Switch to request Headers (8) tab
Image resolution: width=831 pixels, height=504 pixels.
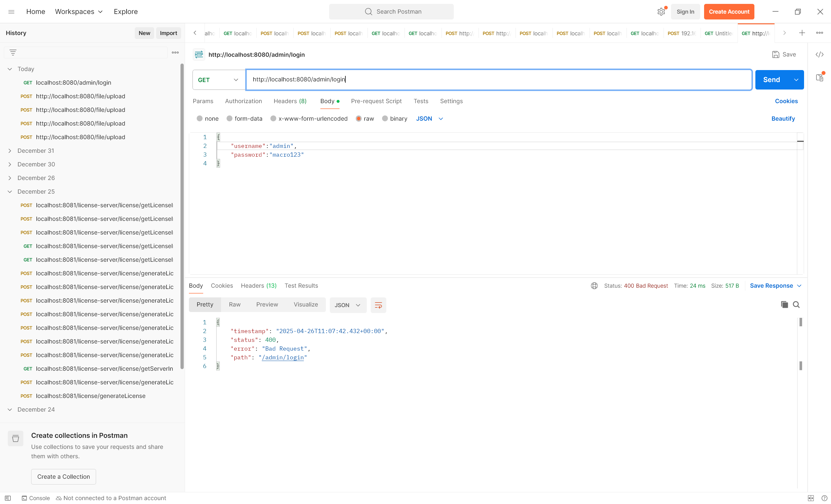290,101
